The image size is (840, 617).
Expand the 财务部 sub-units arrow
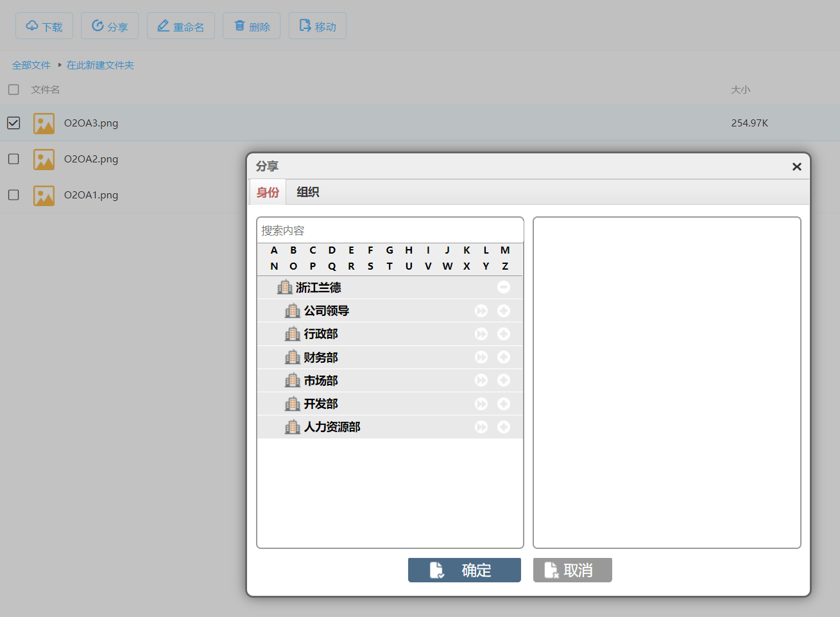(x=481, y=357)
